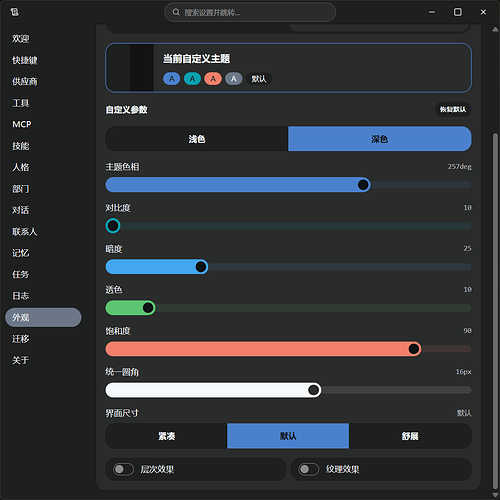Click the 主题色相 hue slider handle
Viewport: 500px width, 500px height.
pyautogui.click(x=363, y=185)
